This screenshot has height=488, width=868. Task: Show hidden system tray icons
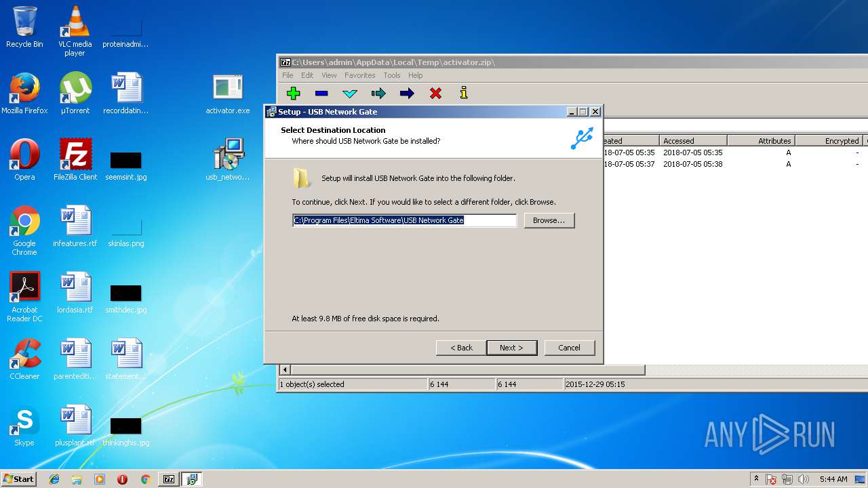(756, 479)
